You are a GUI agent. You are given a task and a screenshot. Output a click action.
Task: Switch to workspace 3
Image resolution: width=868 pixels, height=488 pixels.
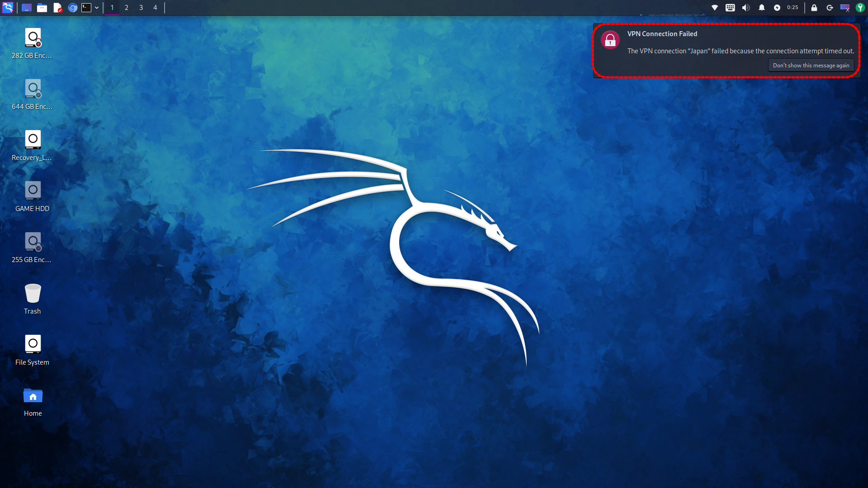pyautogui.click(x=141, y=8)
